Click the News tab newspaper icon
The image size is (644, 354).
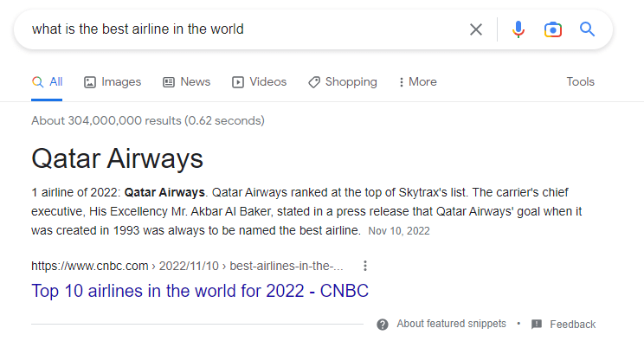point(169,82)
